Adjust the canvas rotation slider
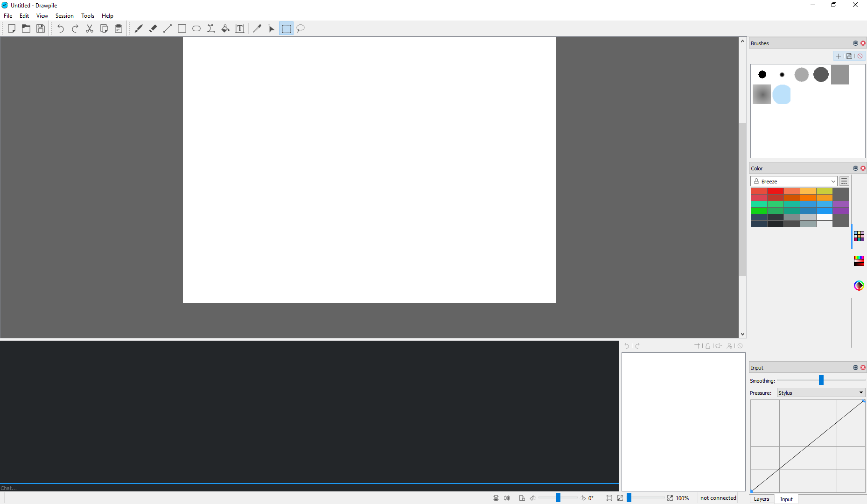Screen dimensions: 867x504 [x=558, y=498]
